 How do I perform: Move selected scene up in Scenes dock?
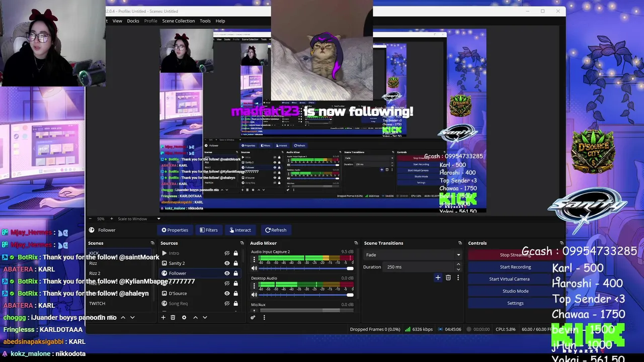tap(123, 317)
